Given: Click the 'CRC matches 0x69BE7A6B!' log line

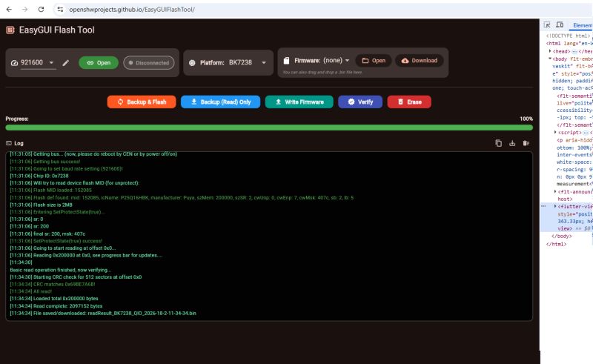Looking at the screenshot, I should 52,284.
